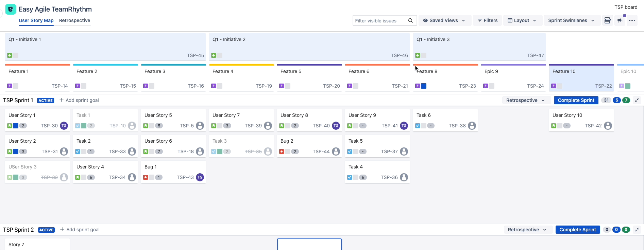Screen dimensions: 644x250
Task: Click the blue color swatch on Feature 8
Action: tap(424, 86)
